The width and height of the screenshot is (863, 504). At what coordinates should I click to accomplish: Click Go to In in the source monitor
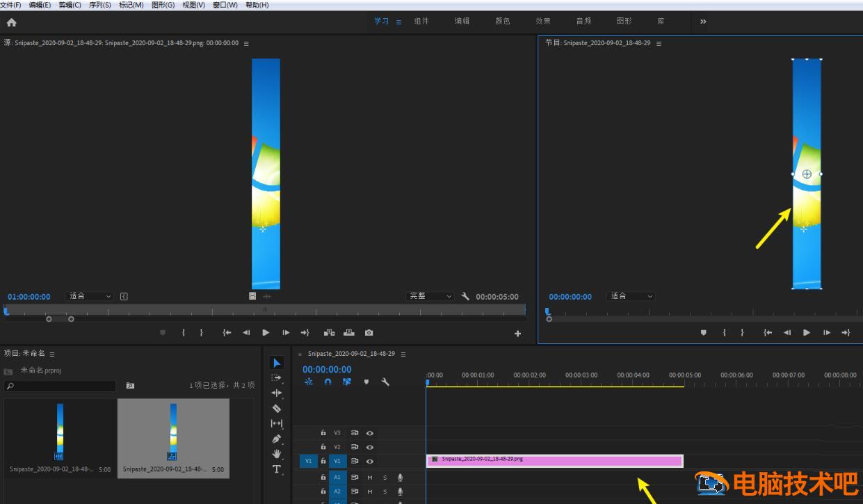point(227,333)
